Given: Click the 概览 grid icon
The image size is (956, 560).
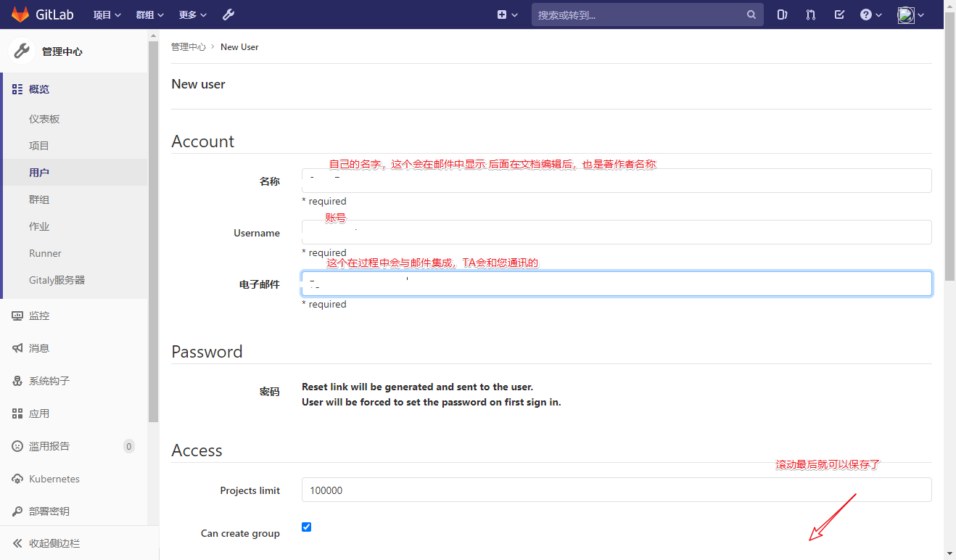Looking at the screenshot, I should pyautogui.click(x=17, y=89).
